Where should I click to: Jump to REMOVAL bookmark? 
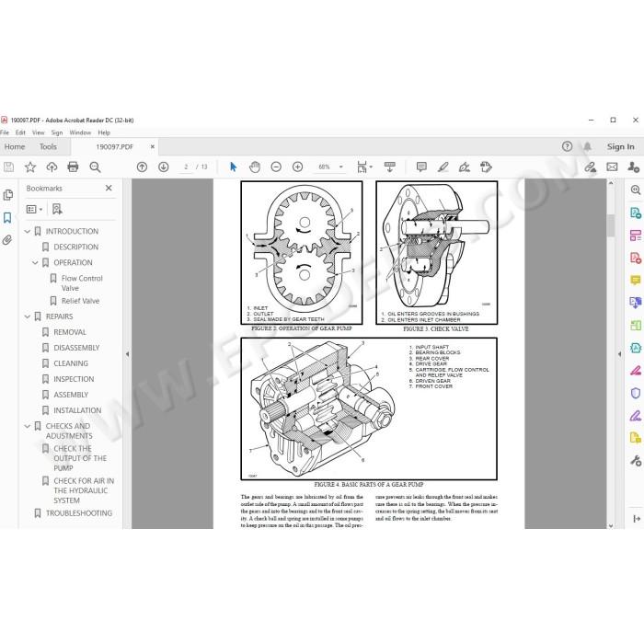coord(70,332)
